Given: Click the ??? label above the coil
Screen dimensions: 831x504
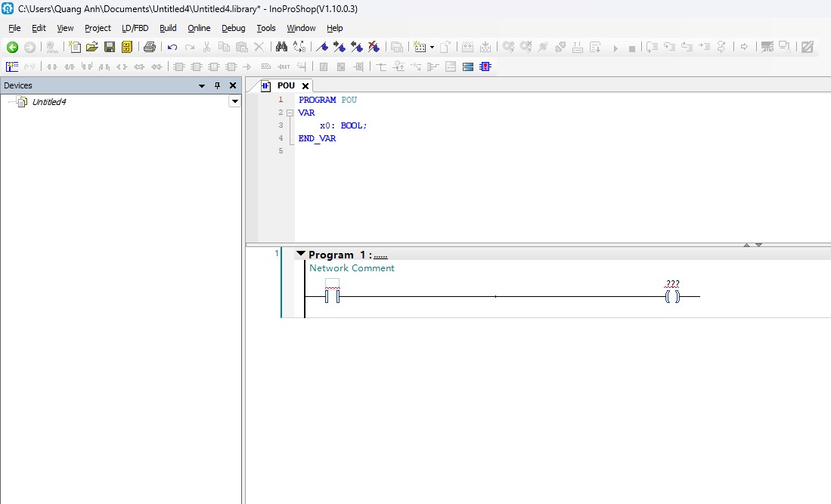Looking at the screenshot, I should tap(672, 284).
